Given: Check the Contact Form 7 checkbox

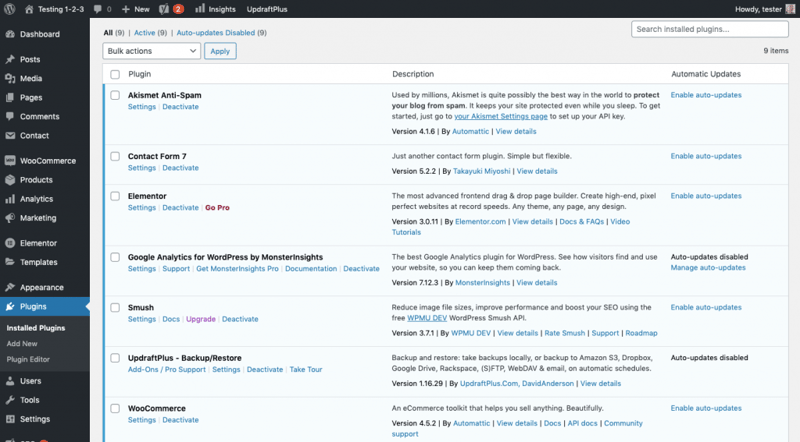Looking at the screenshot, I should (115, 156).
